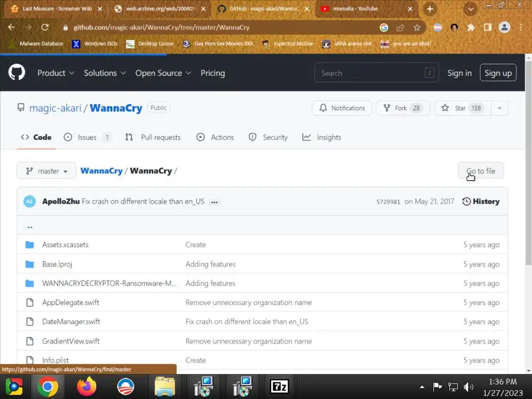Switch to the morealia YouTube tab
The height and width of the screenshot is (399, 532).
point(367,9)
